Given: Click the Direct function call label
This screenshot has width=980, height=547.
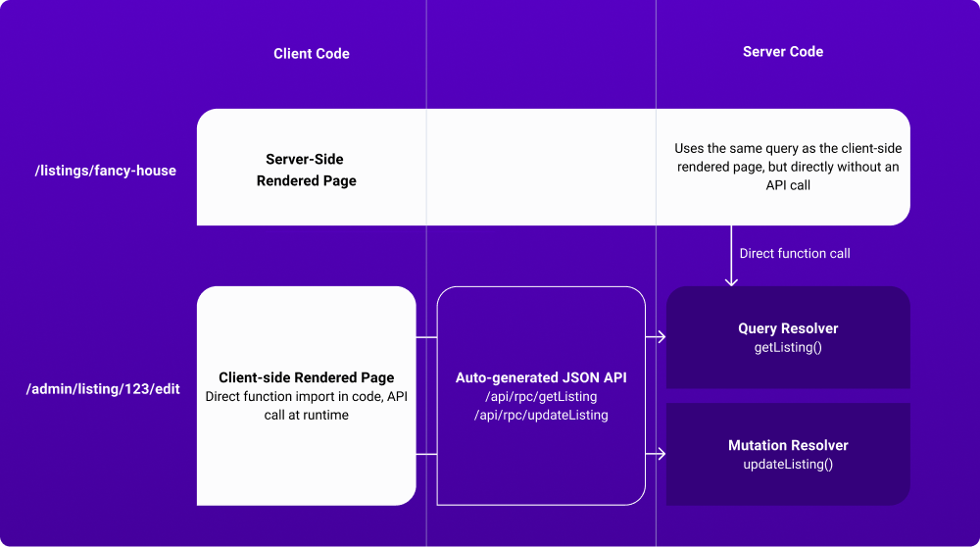Looking at the screenshot, I should (795, 253).
